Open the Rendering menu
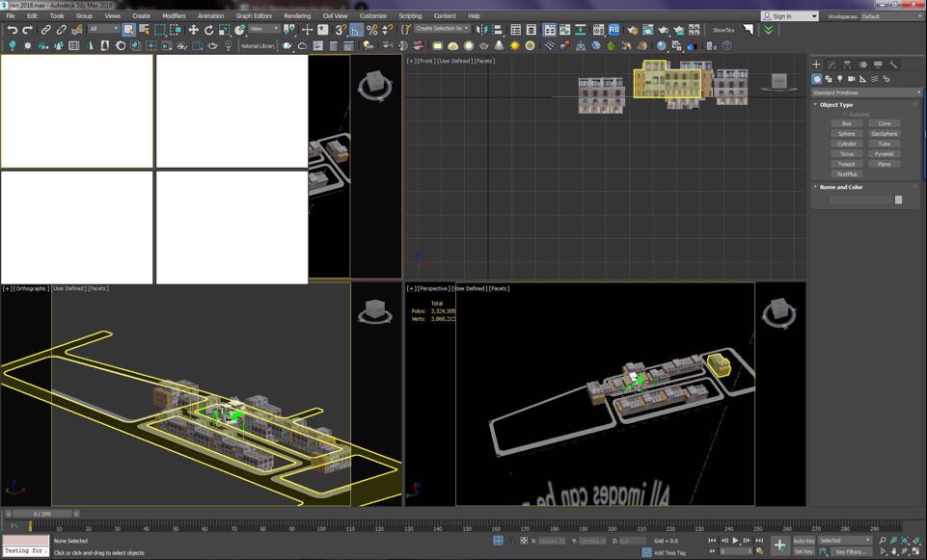This screenshot has height=560, width=927. click(x=297, y=16)
